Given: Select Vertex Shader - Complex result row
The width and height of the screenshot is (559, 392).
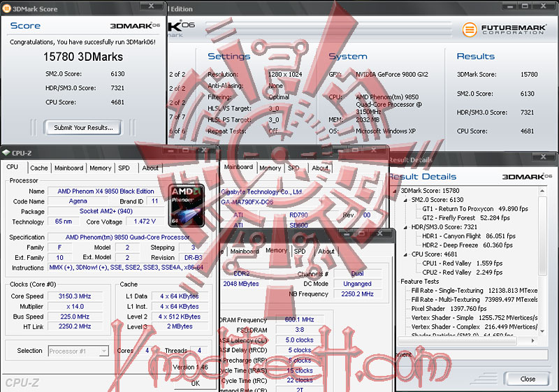Looking at the screenshot, I should 474,327.
